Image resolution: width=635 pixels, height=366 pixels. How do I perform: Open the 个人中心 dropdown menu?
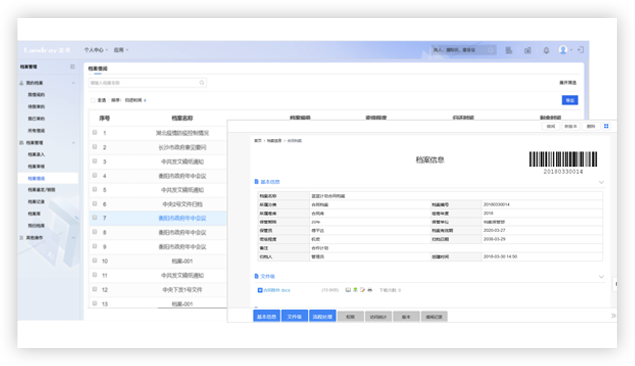pos(96,50)
